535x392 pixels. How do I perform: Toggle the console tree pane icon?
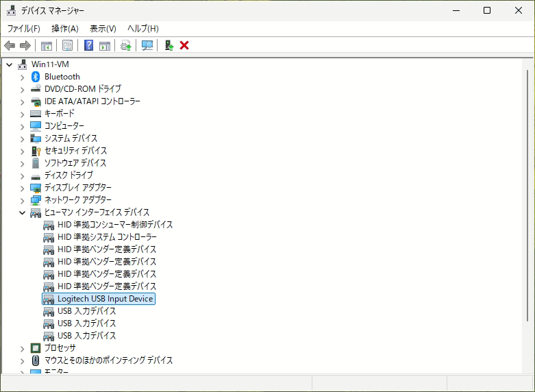pyautogui.click(x=47, y=45)
